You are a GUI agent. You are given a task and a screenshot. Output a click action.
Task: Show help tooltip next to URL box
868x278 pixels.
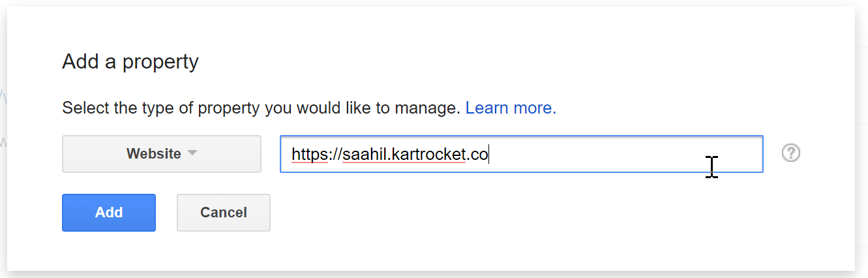point(791,153)
